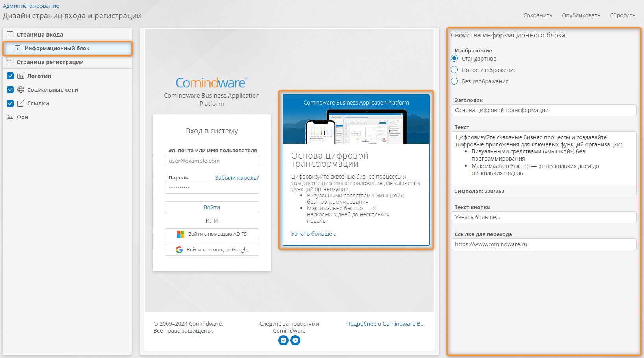Select Информационный блок in the tree
The height and width of the screenshot is (358, 644).
point(67,48)
